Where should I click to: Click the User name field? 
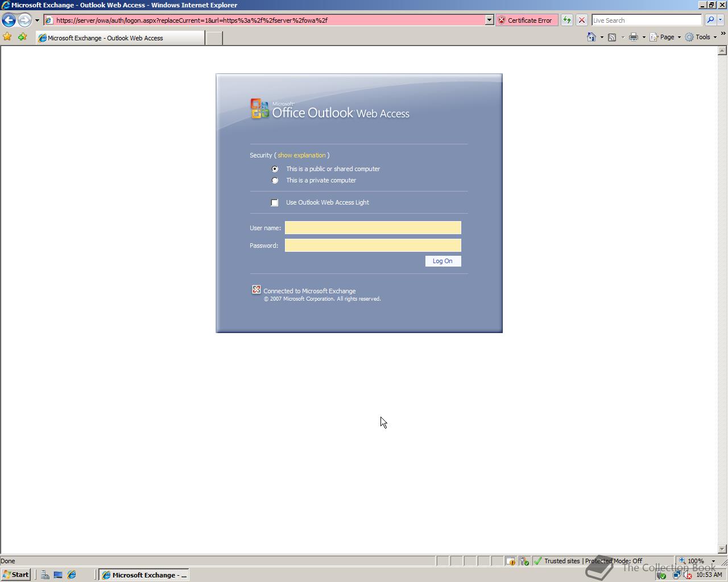373,228
